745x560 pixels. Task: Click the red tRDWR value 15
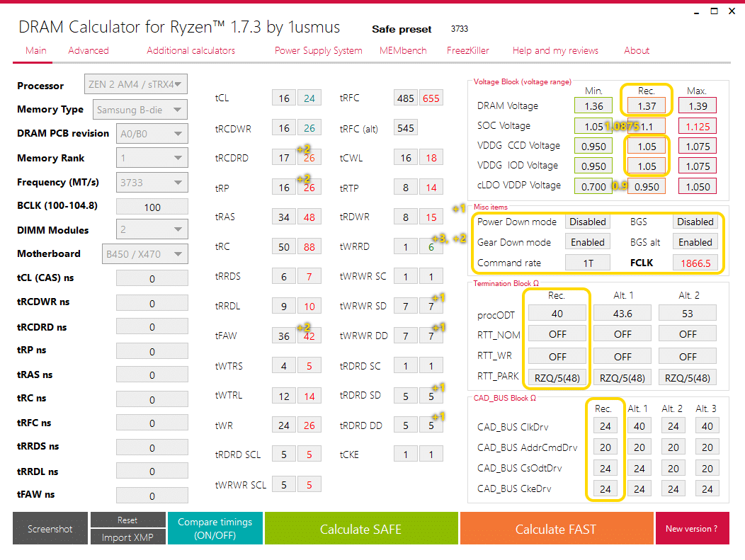[431, 217]
